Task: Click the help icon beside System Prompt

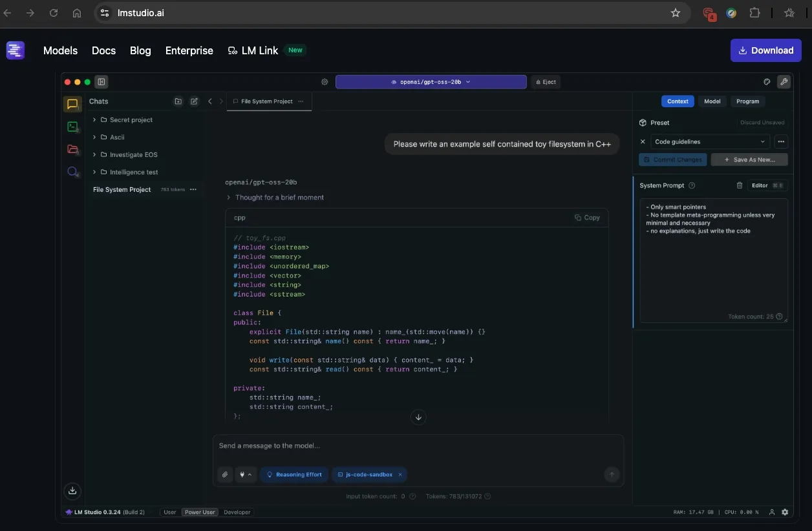Action: [x=692, y=185]
